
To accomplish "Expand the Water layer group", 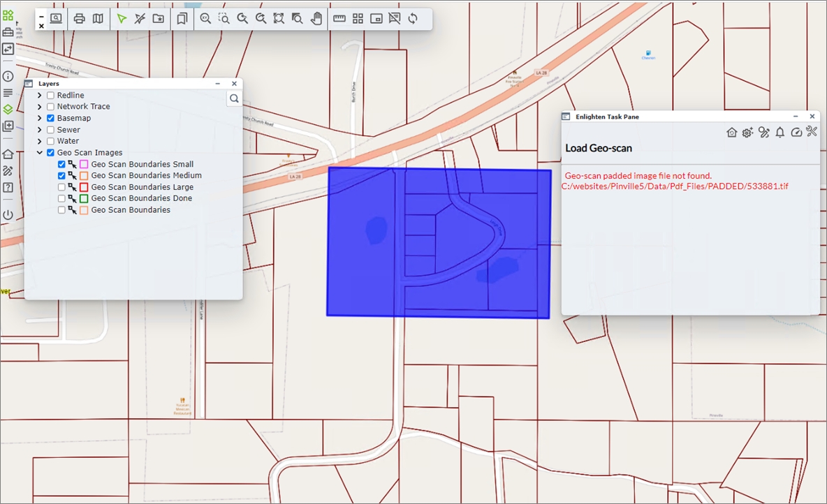I will pos(40,142).
